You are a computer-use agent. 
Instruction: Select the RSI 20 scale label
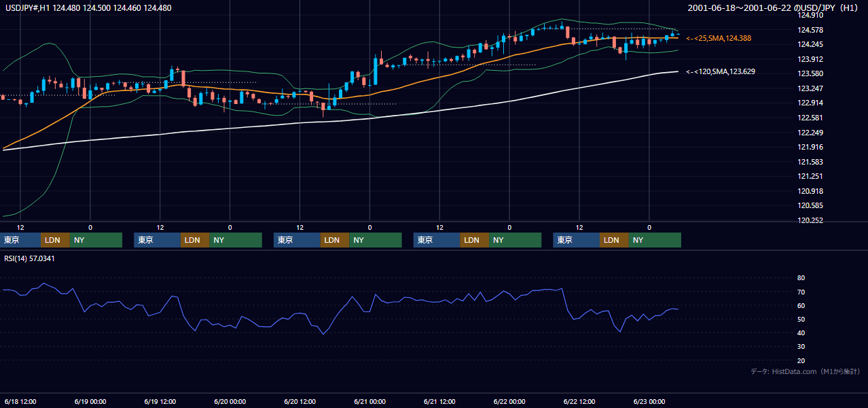[x=801, y=360]
